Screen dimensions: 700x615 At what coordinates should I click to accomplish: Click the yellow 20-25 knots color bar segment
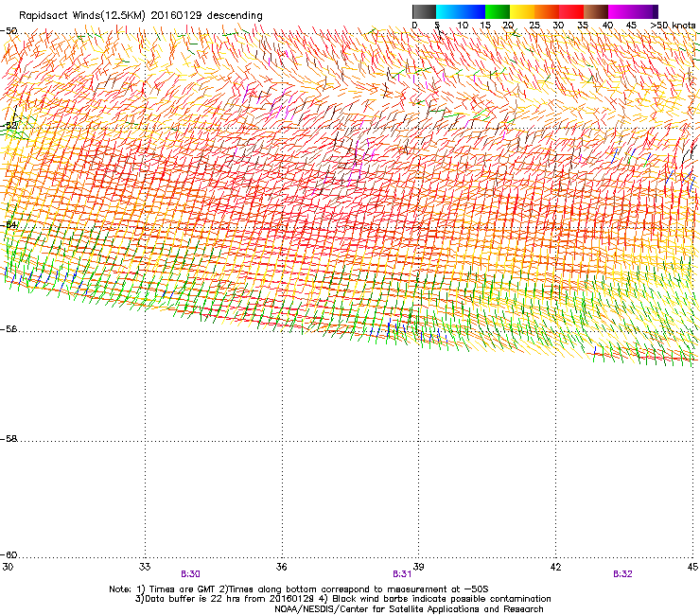(x=522, y=11)
